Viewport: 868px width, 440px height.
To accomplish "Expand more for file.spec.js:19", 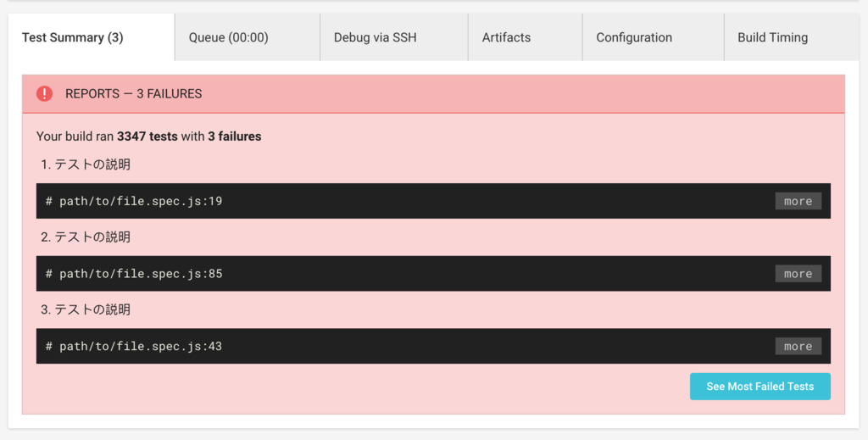I will pyautogui.click(x=798, y=201).
